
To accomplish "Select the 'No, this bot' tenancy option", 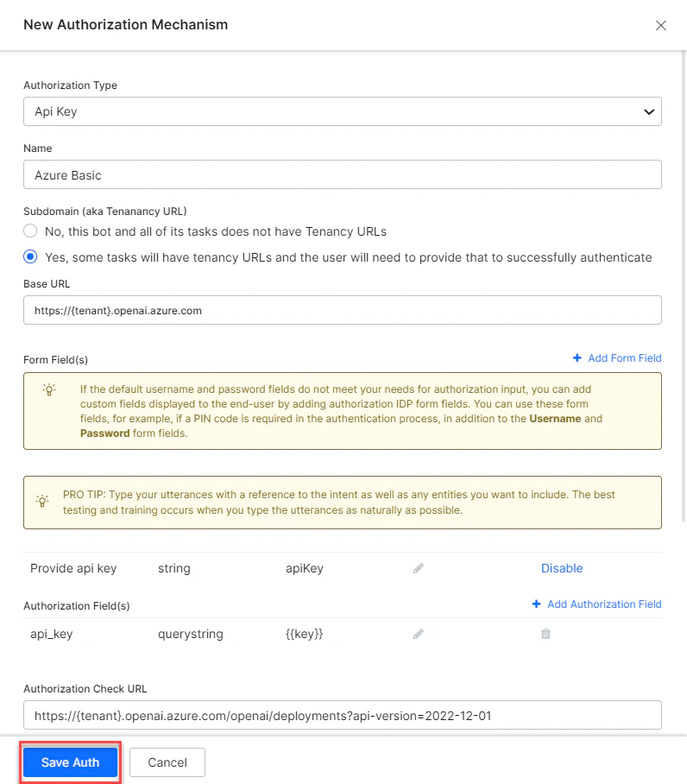I will coord(30,231).
